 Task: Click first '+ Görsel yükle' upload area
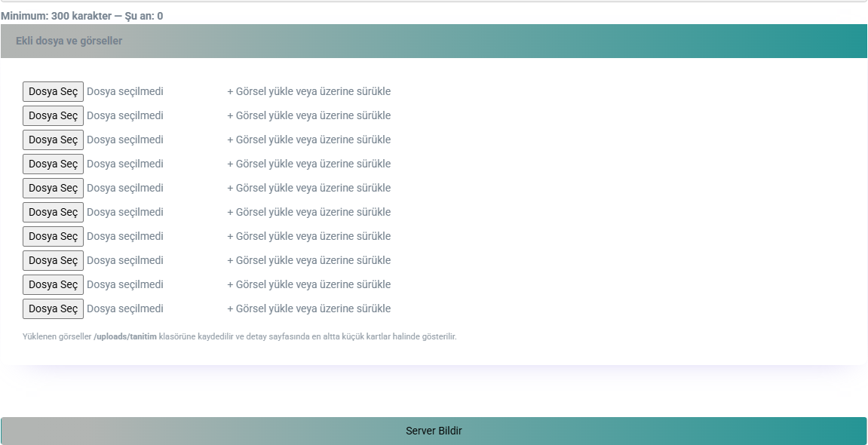(308, 92)
